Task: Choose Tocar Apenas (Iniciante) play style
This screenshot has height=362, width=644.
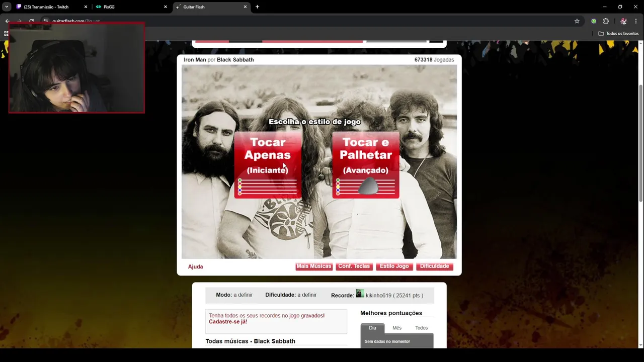Action: 268,165
